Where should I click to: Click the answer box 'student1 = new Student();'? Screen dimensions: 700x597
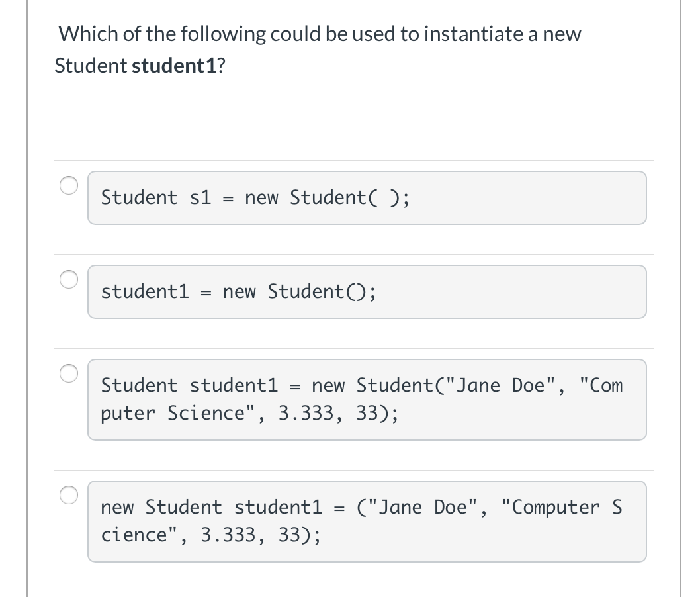[367, 291]
